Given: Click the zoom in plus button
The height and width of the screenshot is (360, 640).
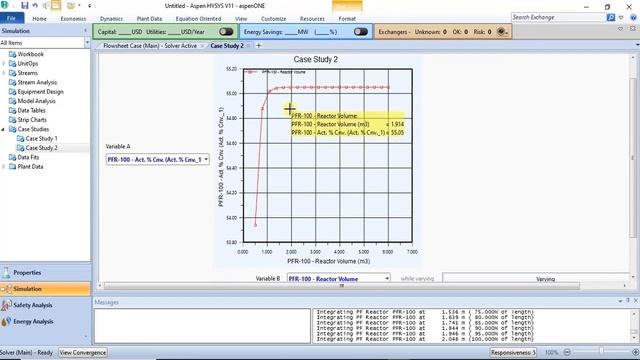Looking at the screenshot, I should tap(636, 352).
